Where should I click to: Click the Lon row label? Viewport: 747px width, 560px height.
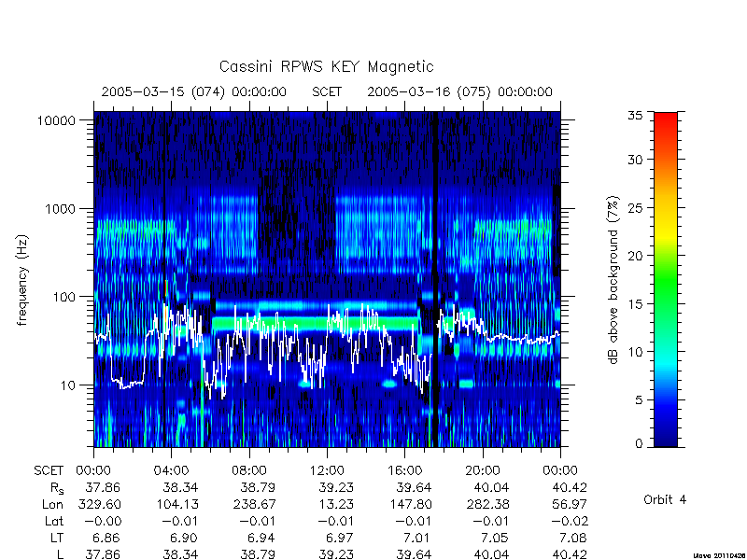coord(52,504)
